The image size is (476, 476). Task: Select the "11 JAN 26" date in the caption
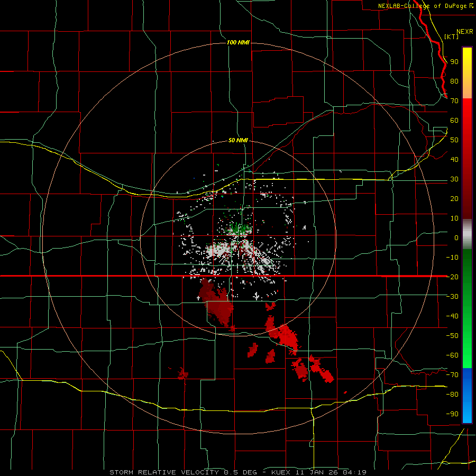point(317,472)
